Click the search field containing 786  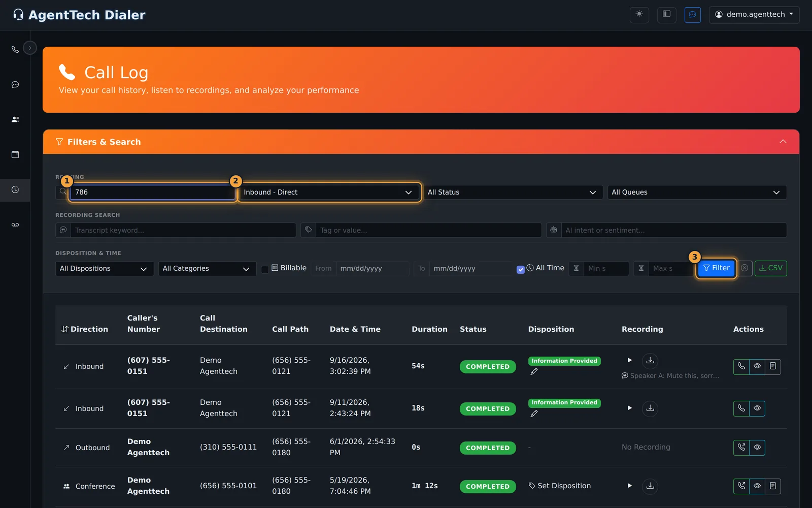(153, 192)
